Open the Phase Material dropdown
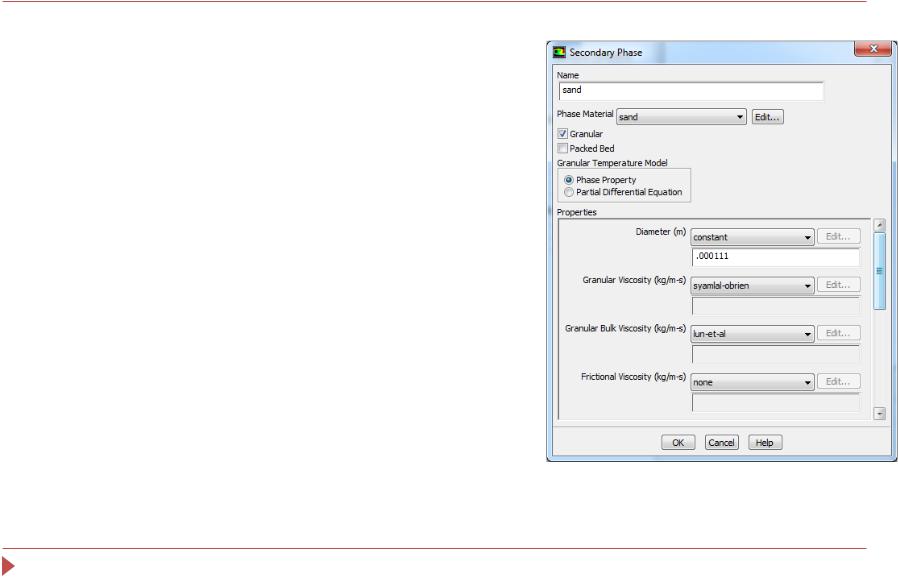This screenshot has width=898, height=578. [681, 117]
